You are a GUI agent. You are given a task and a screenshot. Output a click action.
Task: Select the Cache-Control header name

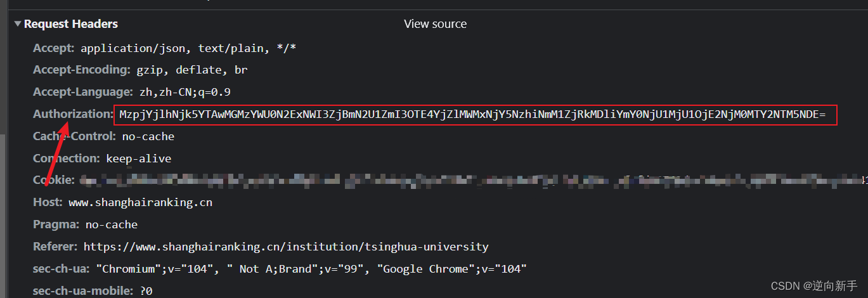[75, 136]
